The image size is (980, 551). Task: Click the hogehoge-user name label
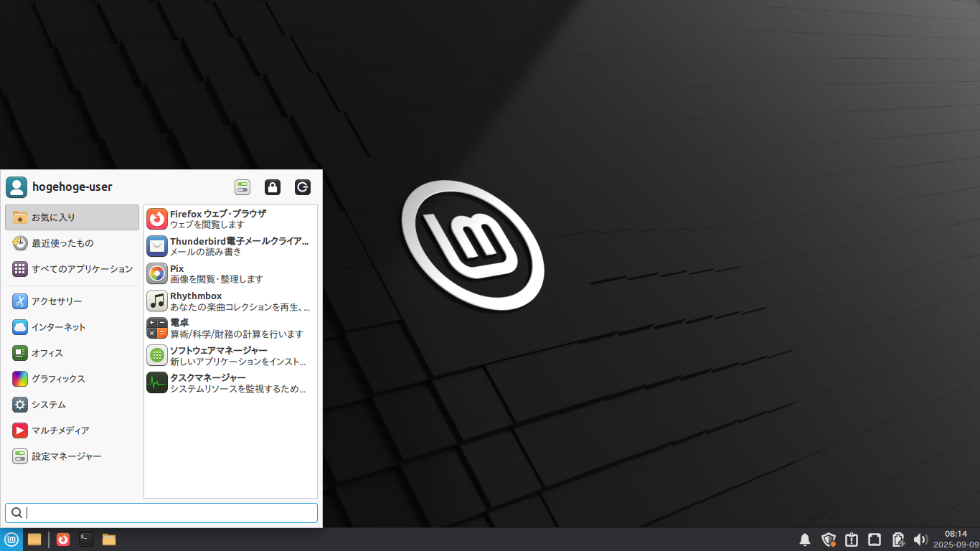click(72, 187)
